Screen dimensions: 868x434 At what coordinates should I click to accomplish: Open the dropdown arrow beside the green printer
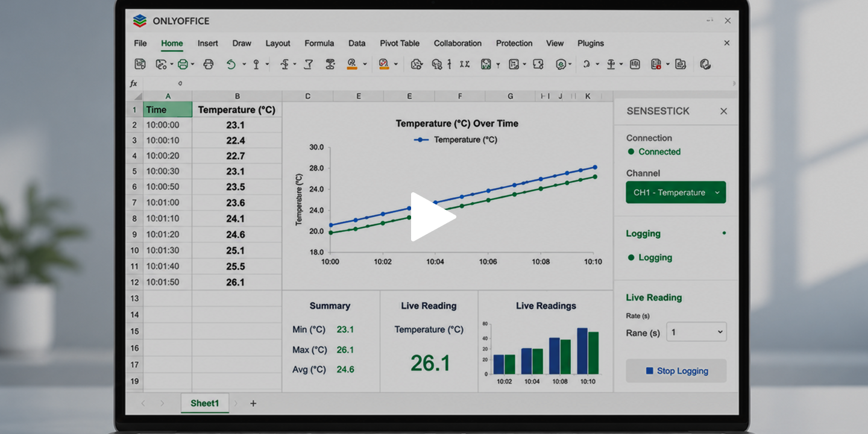tap(193, 64)
